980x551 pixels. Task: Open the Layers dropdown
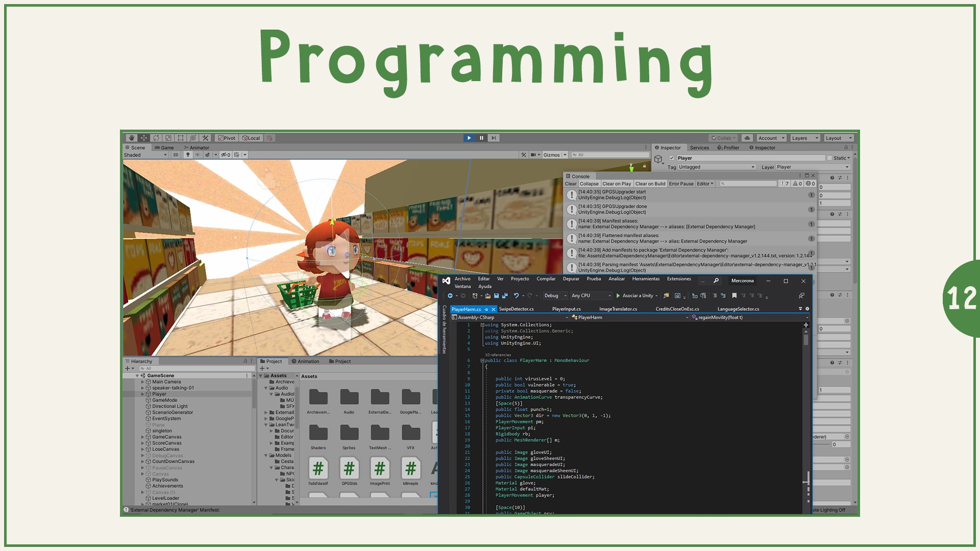point(804,138)
